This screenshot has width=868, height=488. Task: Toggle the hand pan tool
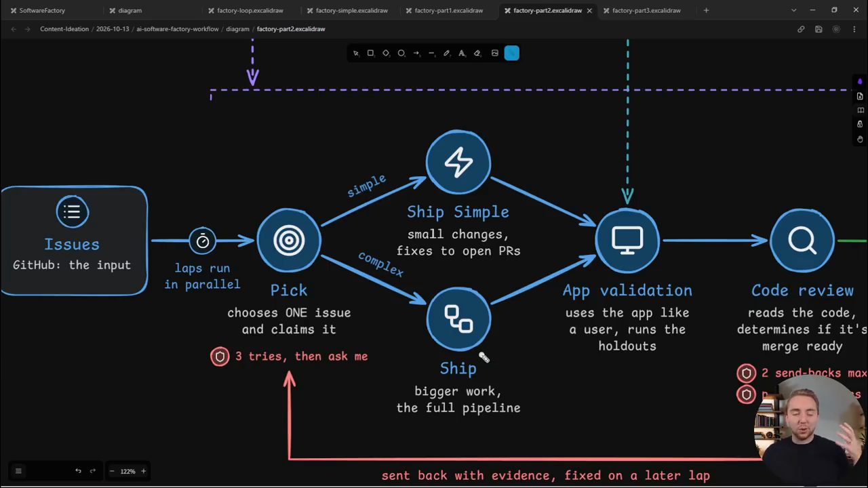click(x=860, y=139)
